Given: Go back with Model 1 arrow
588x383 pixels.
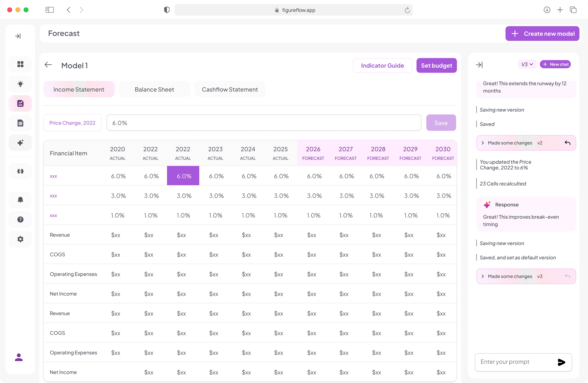Looking at the screenshot, I should (48, 65).
